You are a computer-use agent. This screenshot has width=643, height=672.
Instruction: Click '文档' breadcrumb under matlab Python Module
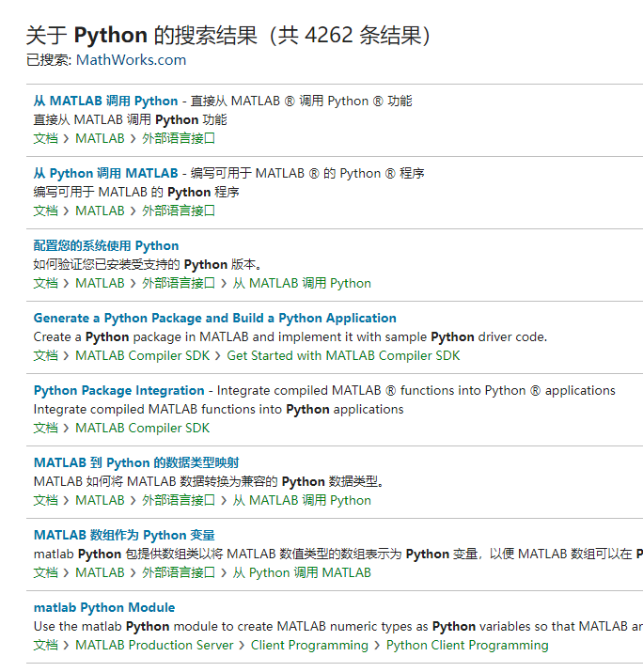point(45,645)
